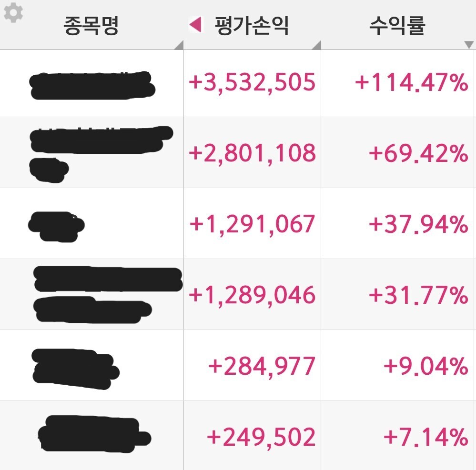
Task: Expand the triangle dropdown under 수익률 header
Action: [469, 45]
